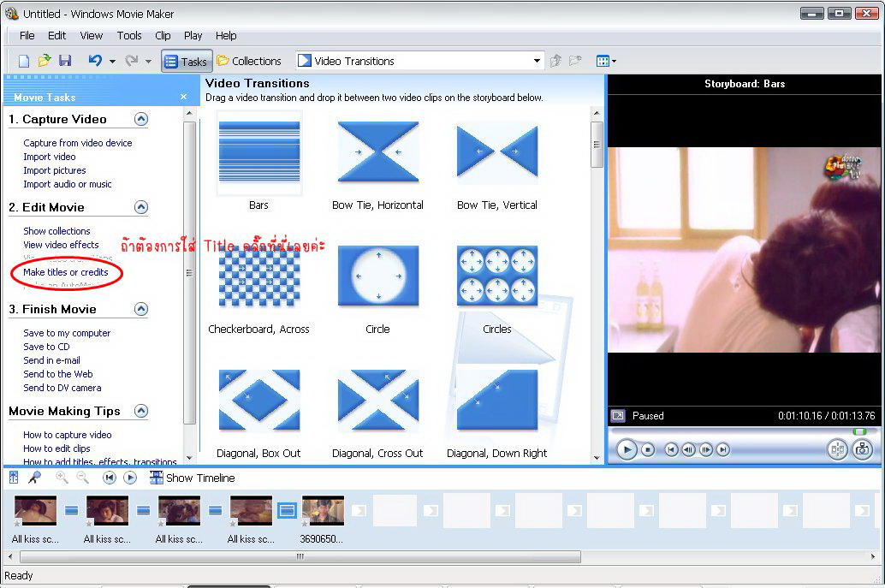Toggle the Collections pane button
885x588 pixels.
click(x=249, y=61)
